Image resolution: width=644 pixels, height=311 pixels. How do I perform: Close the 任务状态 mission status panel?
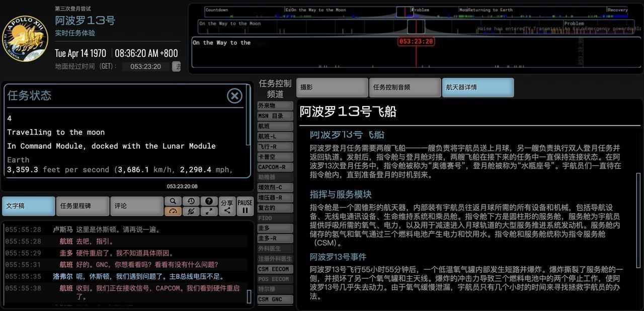[x=234, y=95]
